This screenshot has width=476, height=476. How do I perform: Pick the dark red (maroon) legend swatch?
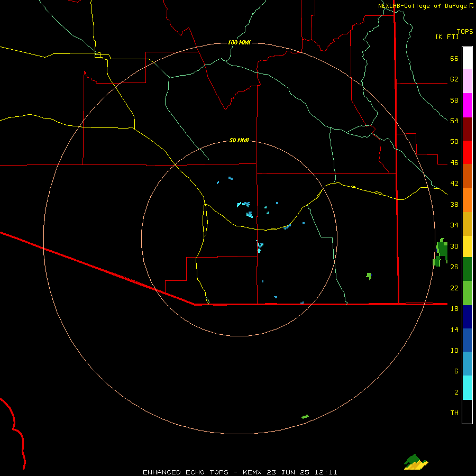coord(467,129)
